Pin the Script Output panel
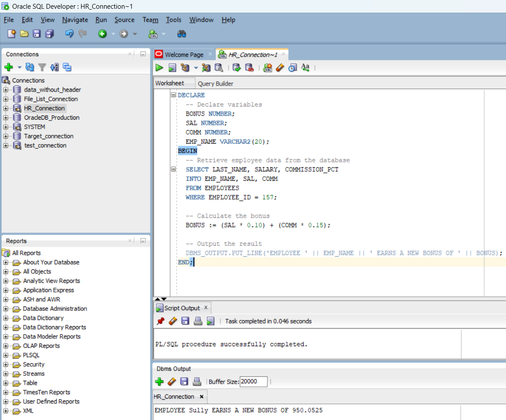 pos(160,320)
